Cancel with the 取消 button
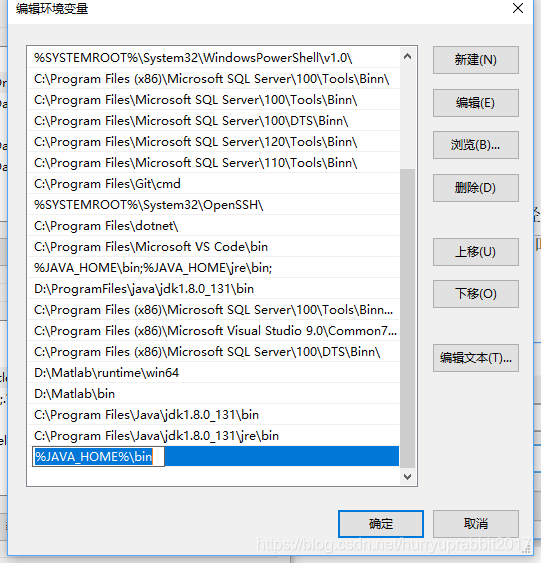 click(x=476, y=524)
